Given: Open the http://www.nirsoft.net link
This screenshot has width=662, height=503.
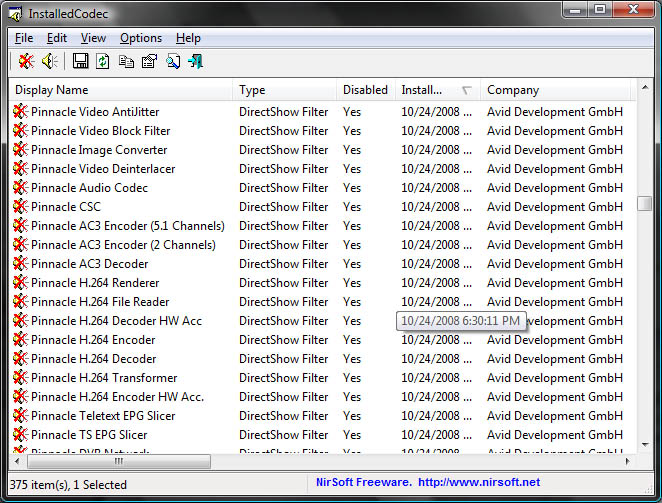Looking at the screenshot, I should (479, 482).
